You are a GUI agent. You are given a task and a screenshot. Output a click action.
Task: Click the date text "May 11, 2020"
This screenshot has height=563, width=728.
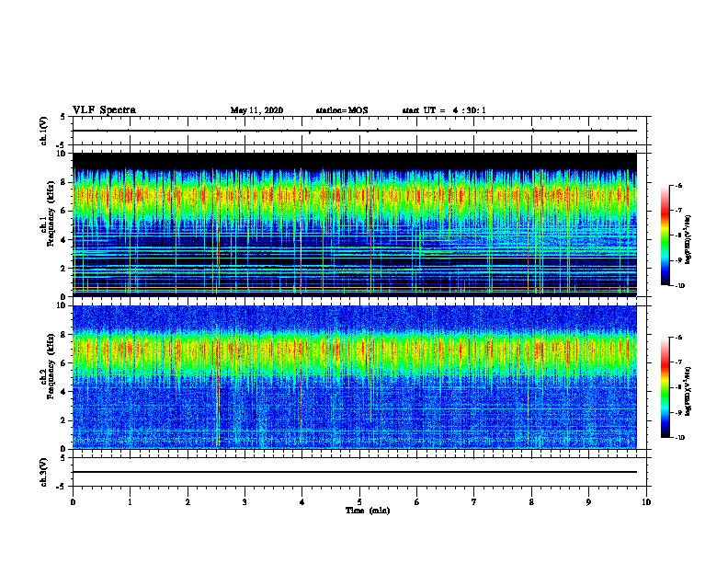256,110
